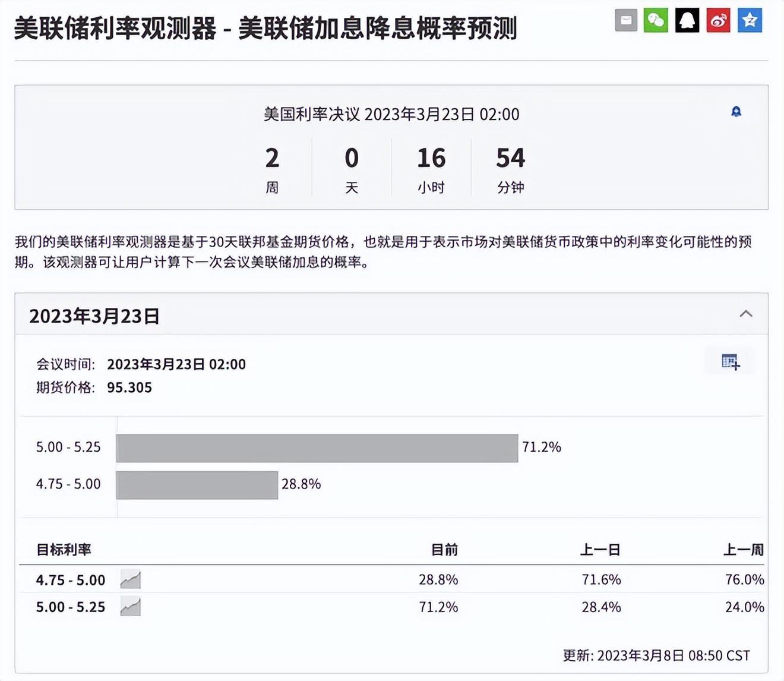
Task: Click the 28.8% probability bar
Action: 198,484
